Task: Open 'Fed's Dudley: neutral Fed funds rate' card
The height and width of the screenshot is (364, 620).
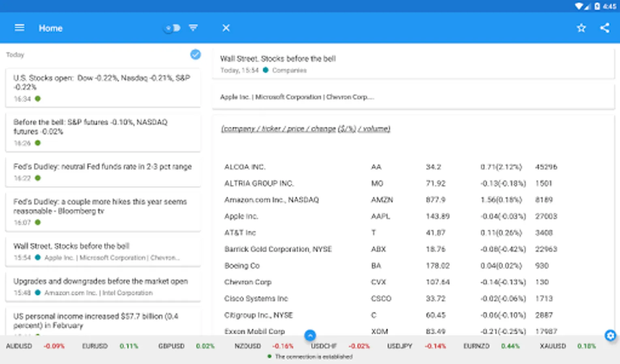Action: coord(103,172)
